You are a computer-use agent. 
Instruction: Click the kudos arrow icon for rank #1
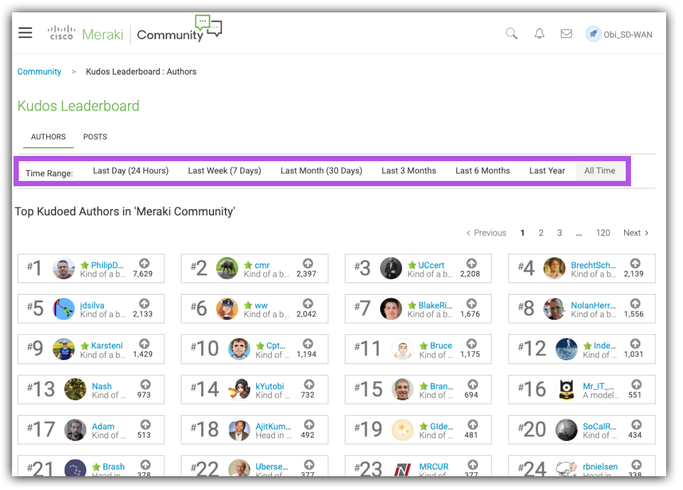pos(144,263)
